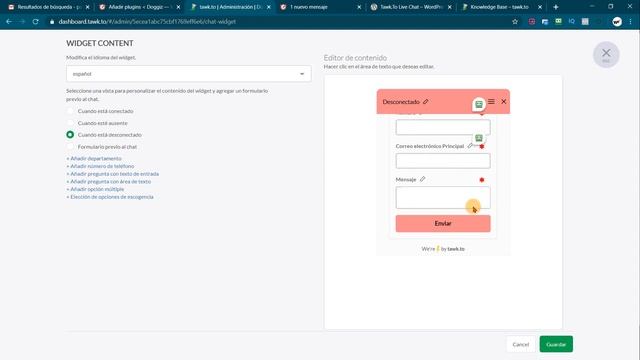Open the green face browser extension

point(558,21)
